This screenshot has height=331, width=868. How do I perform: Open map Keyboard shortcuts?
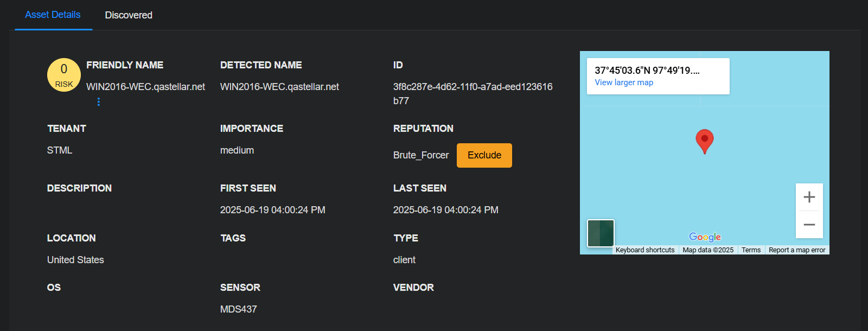point(644,250)
